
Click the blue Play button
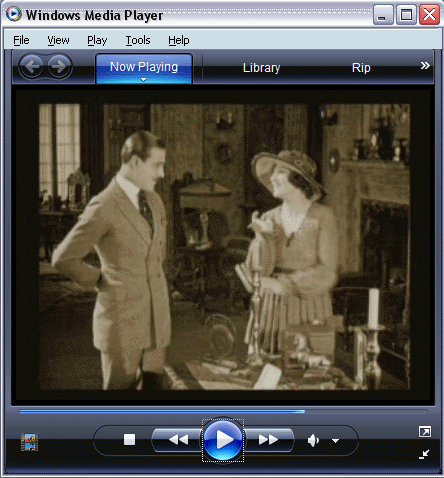tap(223, 440)
